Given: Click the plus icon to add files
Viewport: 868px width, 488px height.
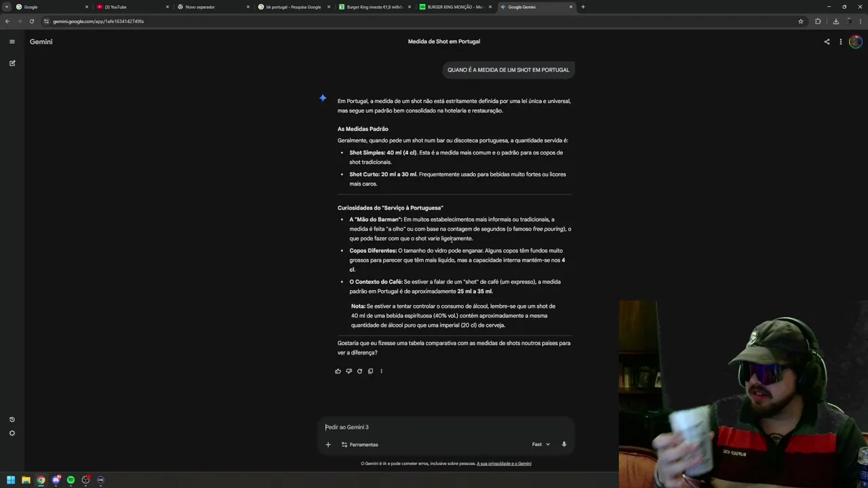Looking at the screenshot, I should coord(328,445).
